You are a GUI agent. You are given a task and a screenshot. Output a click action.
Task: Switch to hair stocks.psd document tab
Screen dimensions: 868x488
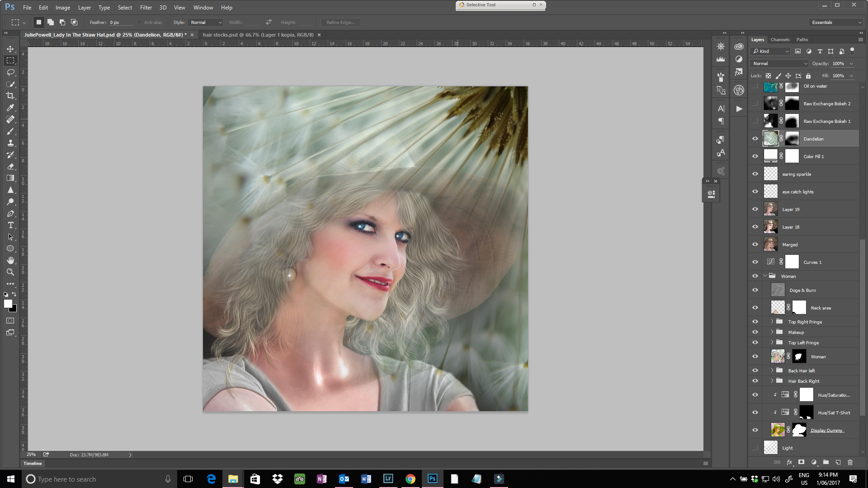coord(258,35)
